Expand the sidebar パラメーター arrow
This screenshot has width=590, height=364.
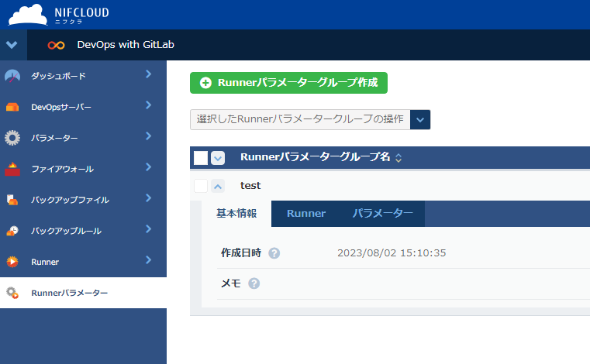coord(149,136)
